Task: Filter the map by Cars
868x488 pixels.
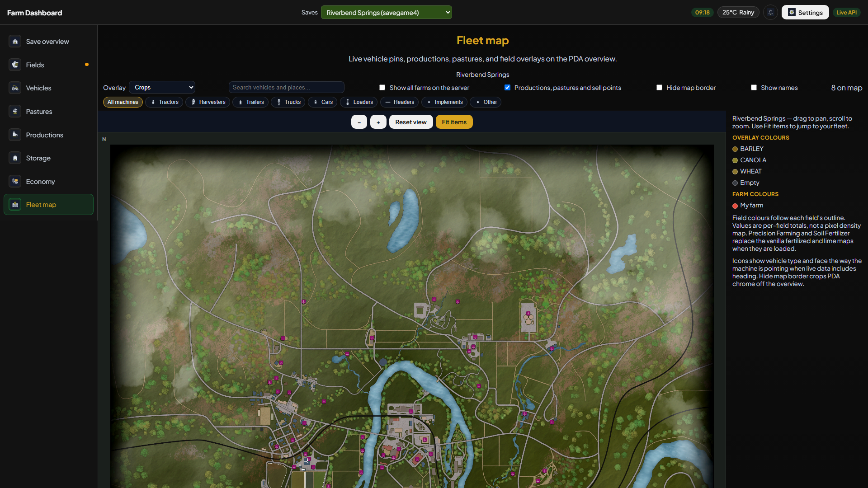Action: (x=323, y=102)
